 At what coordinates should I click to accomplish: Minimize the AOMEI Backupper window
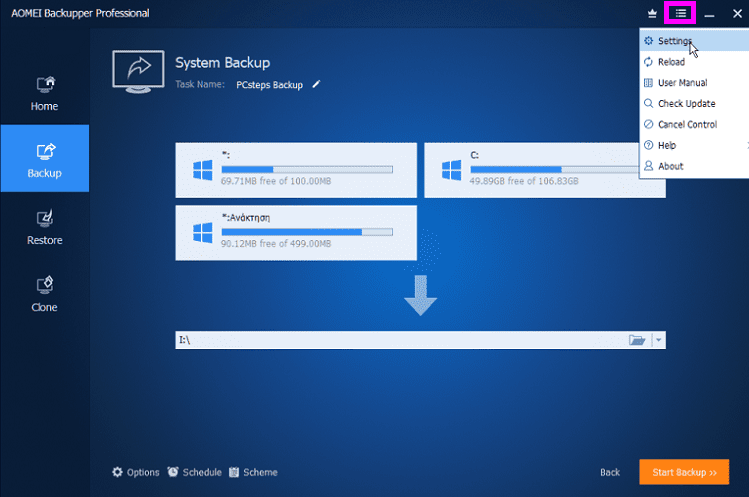point(709,14)
